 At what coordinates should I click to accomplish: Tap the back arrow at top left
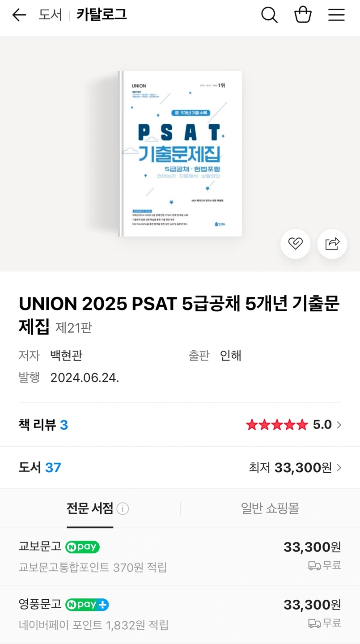click(18, 15)
